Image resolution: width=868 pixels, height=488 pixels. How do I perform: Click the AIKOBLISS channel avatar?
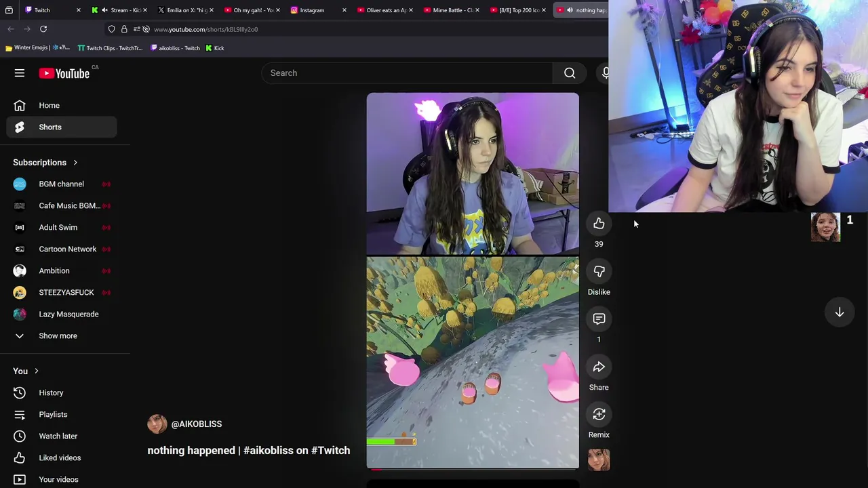[x=157, y=424]
